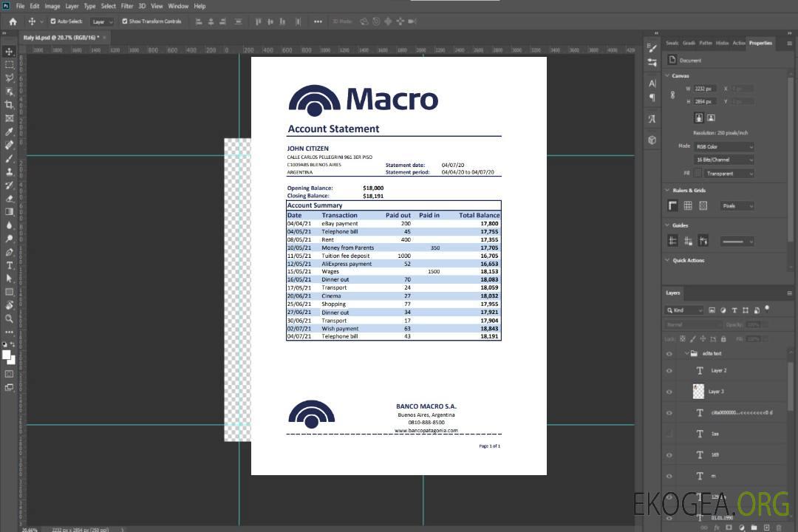This screenshot has height=532, width=798.
Task: Select the Hand tool
Action: [9, 305]
